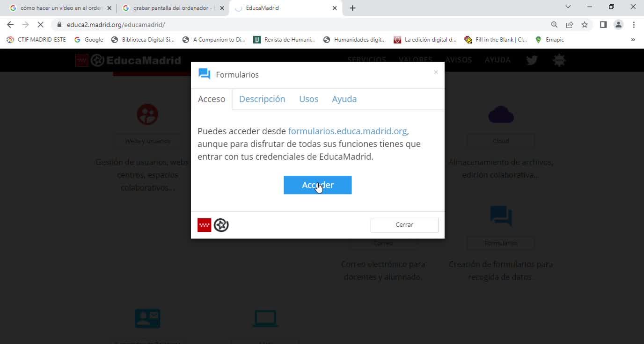View site information via the padlock icon
644x344 pixels.
point(59,25)
